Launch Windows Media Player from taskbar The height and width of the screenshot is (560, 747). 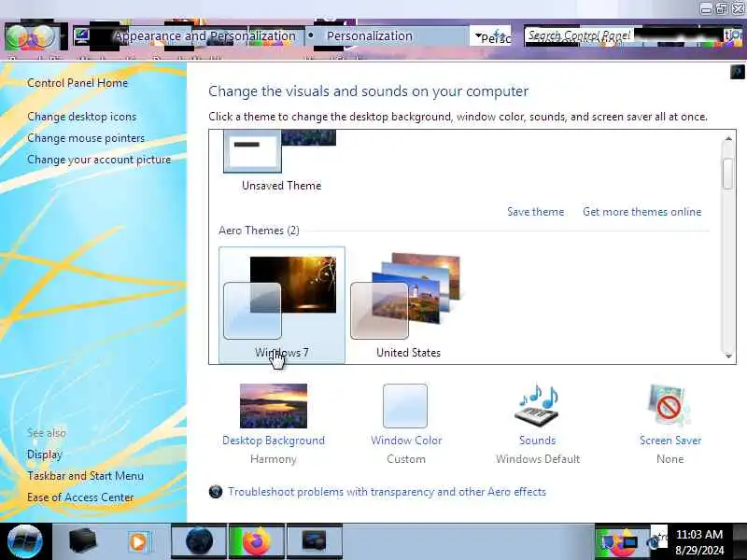[x=138, y=541]
